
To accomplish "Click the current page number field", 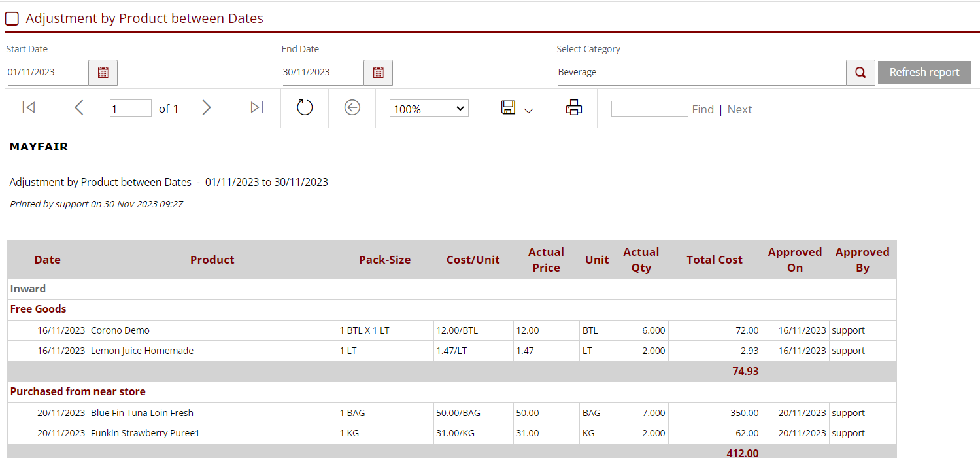I will tap(130, 109).
